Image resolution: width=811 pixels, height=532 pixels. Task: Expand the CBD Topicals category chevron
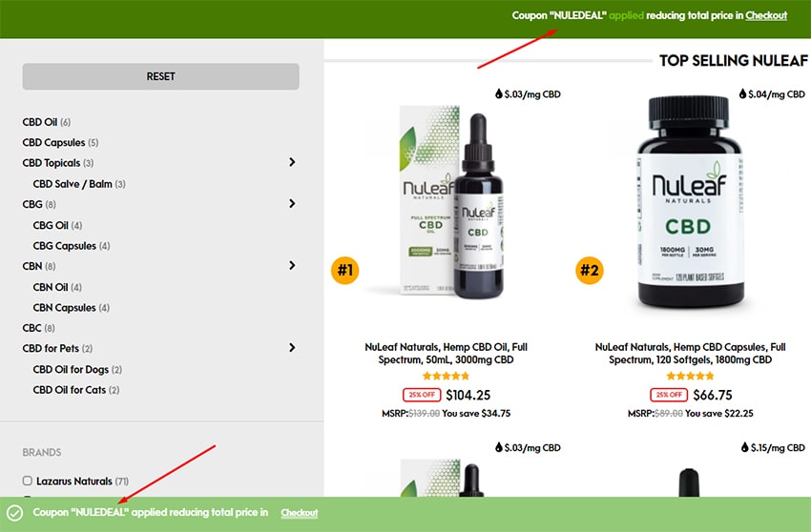point(292,162)
